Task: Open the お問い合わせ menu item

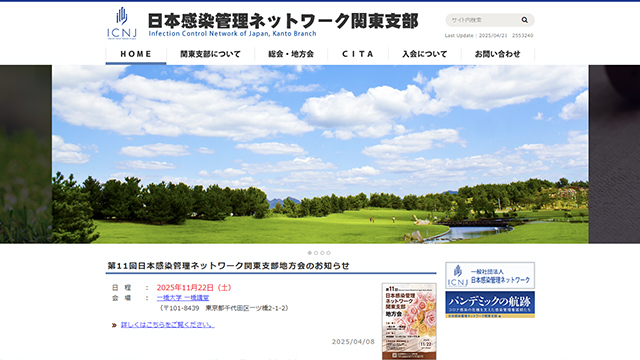Action: (498, 54)
